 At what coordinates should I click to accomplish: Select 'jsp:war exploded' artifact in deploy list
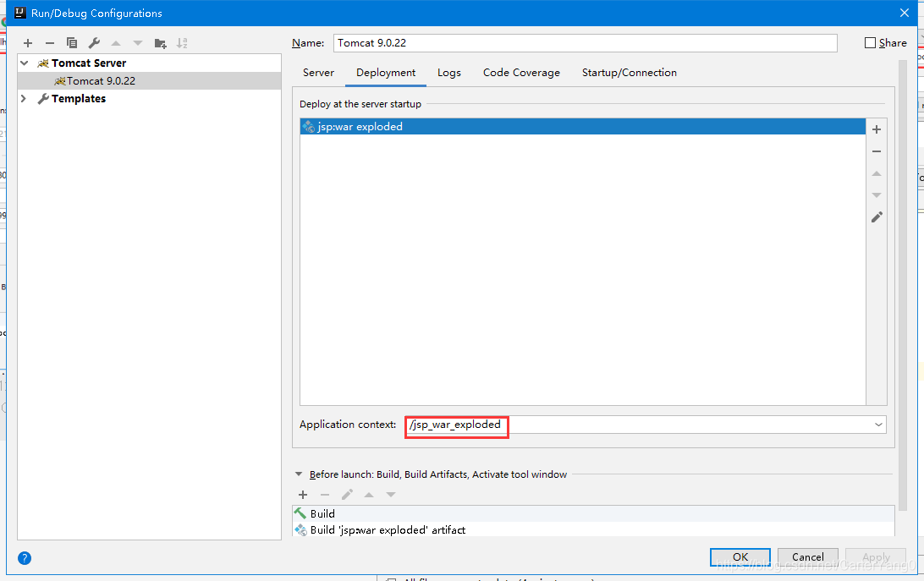tap(583, 127)
